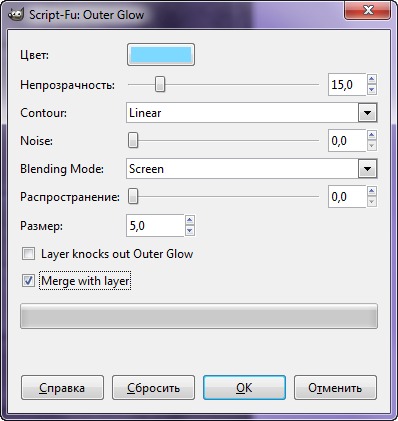The width and height of the screenshot is (398, 421).
Task: Click the Noise slider handle
Action: tap(133, 140)
